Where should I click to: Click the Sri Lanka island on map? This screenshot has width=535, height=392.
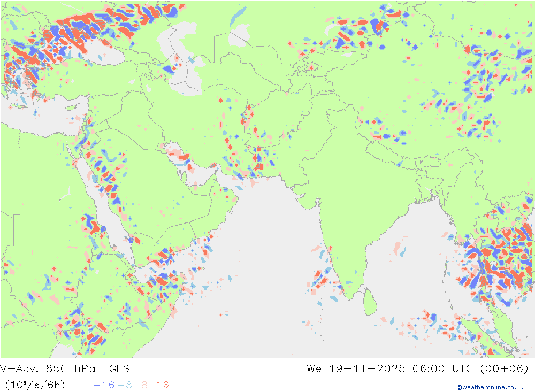pyautogui.click(x=370, y=302)
